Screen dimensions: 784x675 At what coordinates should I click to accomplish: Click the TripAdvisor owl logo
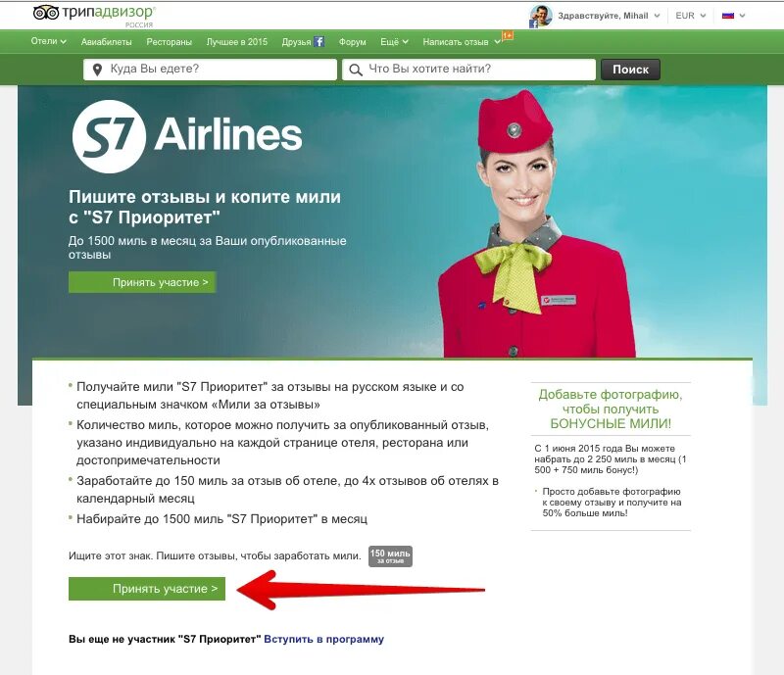(x=46, y=13)
